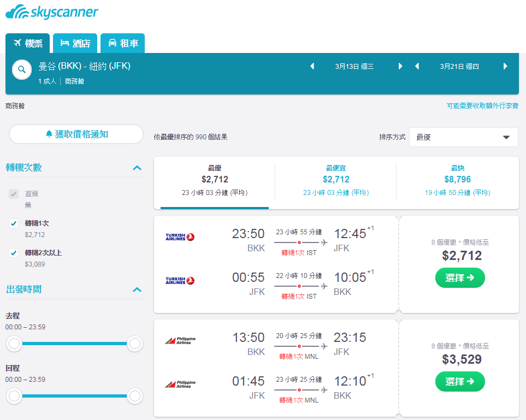
Task: Select the 最快 $8,796 results tab
Action: 457,180
